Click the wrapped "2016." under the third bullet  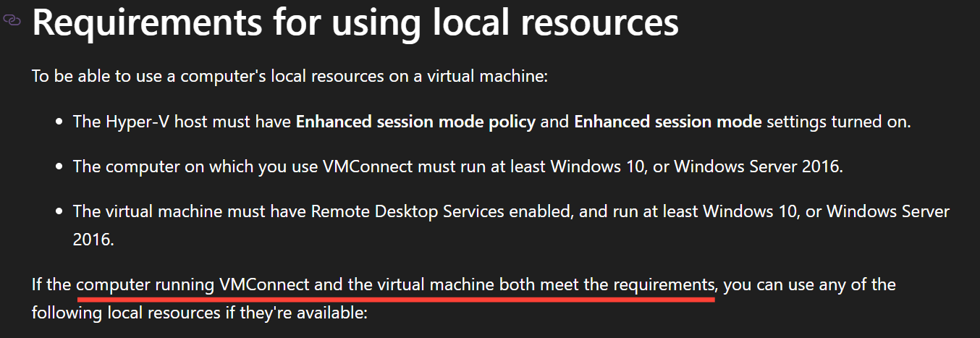[93, 240]
